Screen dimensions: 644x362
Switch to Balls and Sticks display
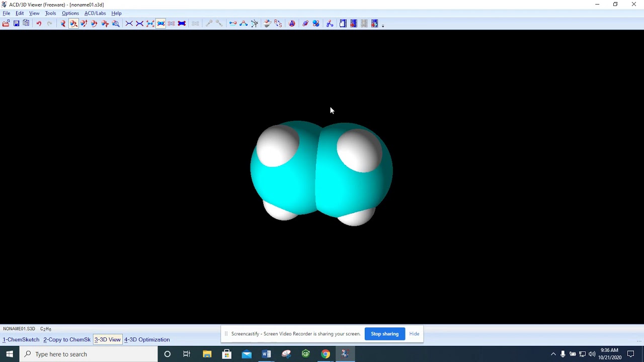tap(150, 24)
